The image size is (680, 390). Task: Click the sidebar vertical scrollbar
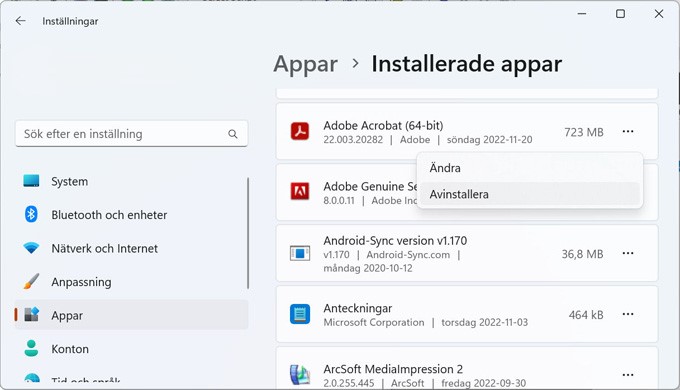[248, 233]
